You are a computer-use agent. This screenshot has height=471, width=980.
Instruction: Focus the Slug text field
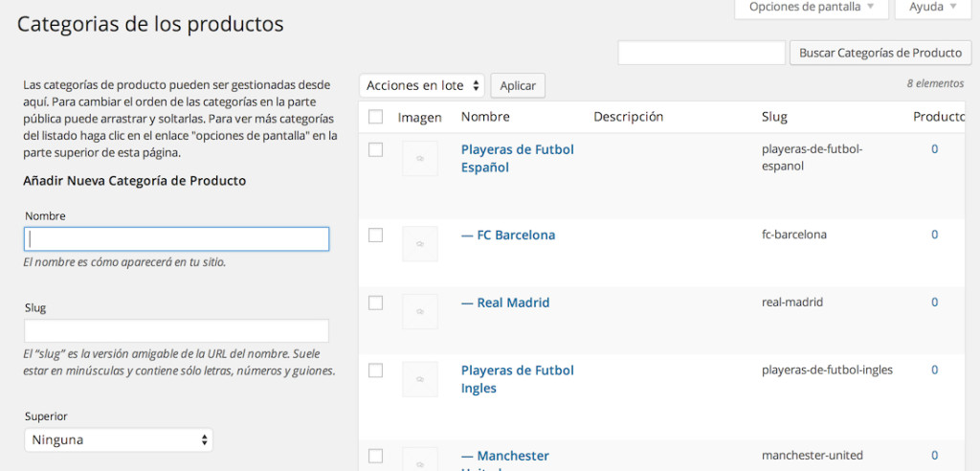click(176, 331)
